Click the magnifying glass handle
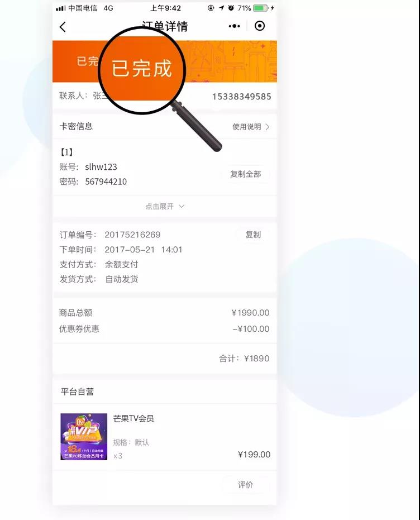The height and width of the screenshot is (520, 420). [x=196, y=126]
